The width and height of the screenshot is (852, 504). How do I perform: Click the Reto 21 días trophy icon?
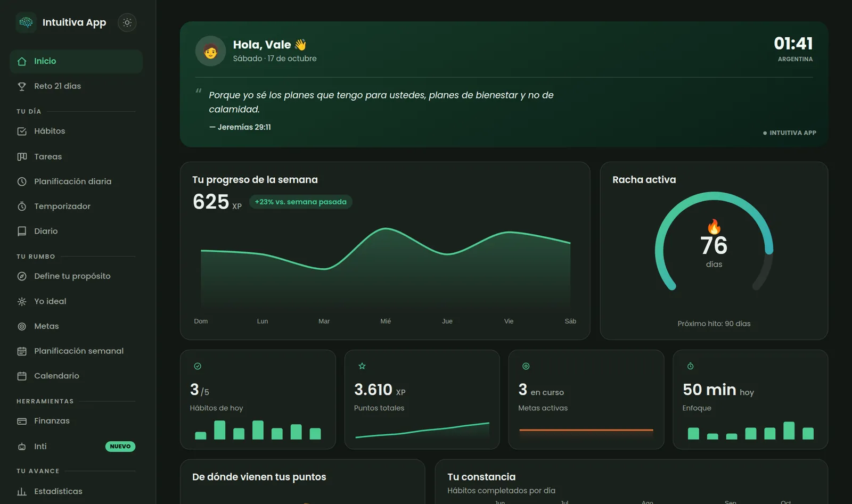coord(22,86)
